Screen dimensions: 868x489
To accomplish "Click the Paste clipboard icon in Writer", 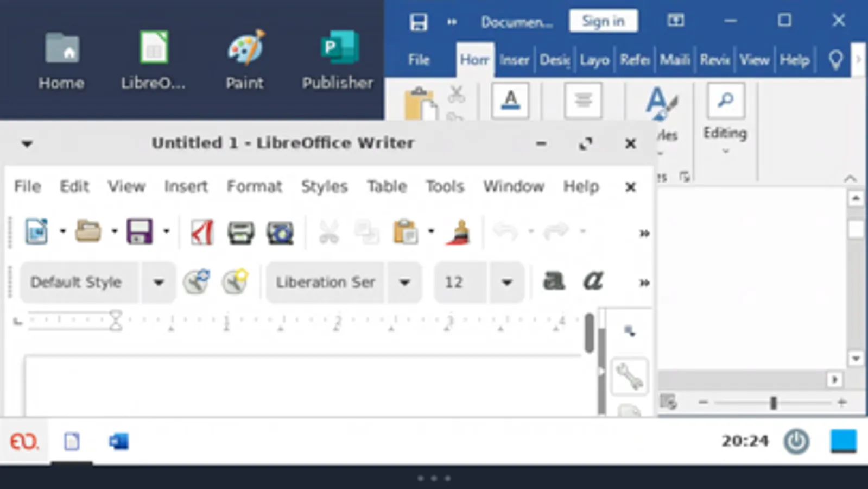I will pos(406,232).
